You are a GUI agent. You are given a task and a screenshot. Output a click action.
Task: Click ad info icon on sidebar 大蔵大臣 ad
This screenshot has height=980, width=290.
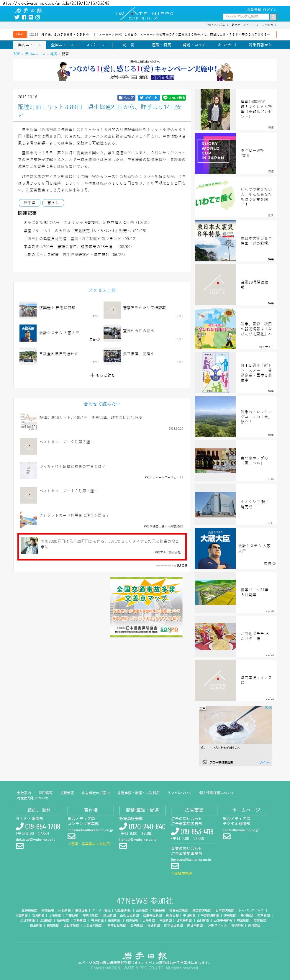pyautogui.click(x=274, y=564)
